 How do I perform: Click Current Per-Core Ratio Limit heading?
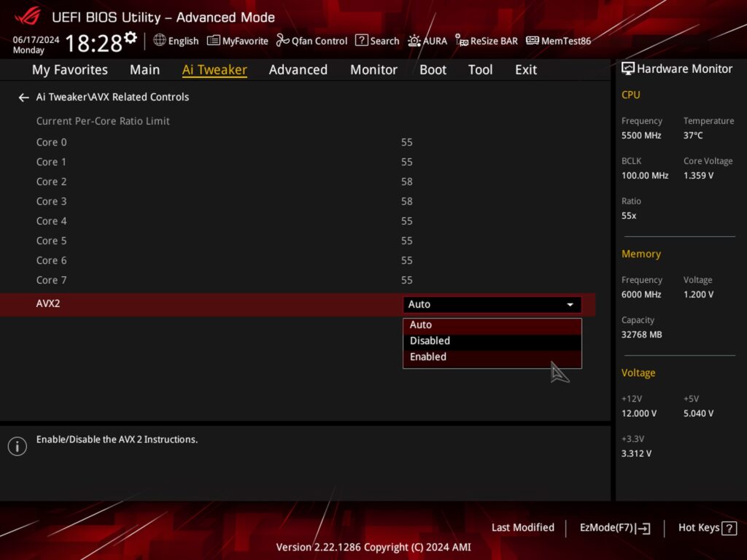click(103, 122)
